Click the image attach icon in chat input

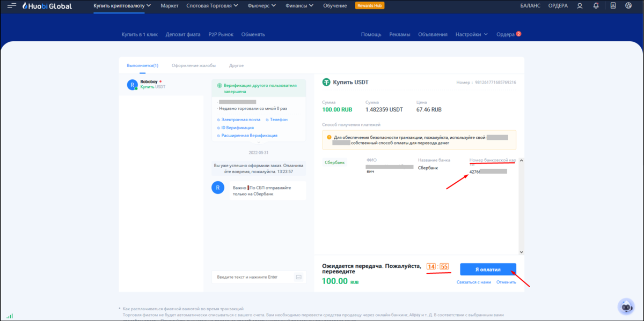[298, 277]
